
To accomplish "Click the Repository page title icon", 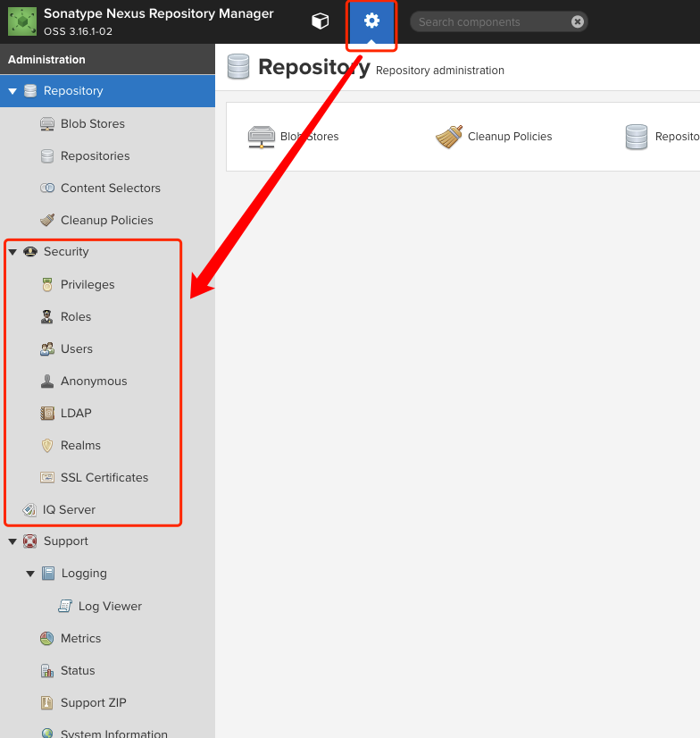I will pyautogui.click(x=238, y=66).
